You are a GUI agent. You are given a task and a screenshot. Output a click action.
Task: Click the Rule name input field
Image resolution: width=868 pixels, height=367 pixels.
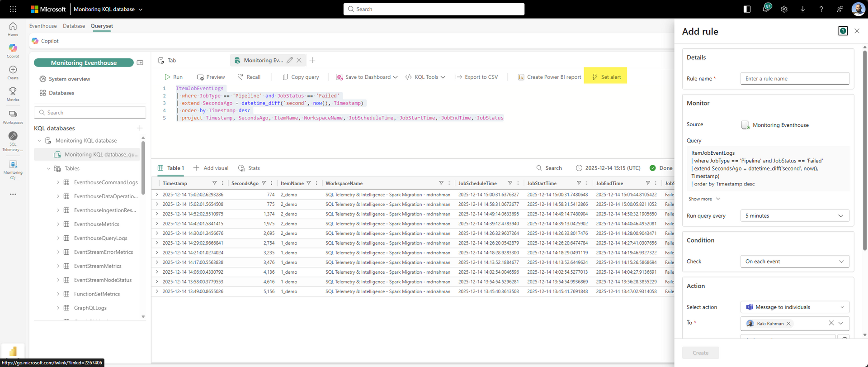[x=794, y=79]
